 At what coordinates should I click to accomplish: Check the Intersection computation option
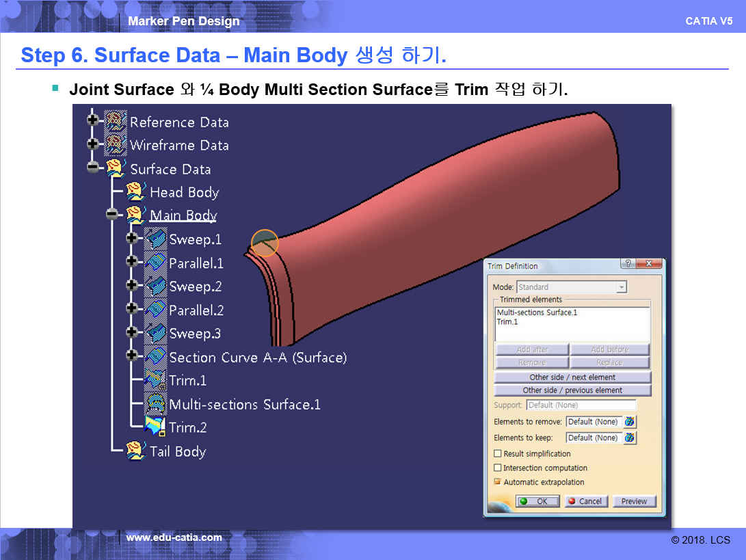pos(498,468)
